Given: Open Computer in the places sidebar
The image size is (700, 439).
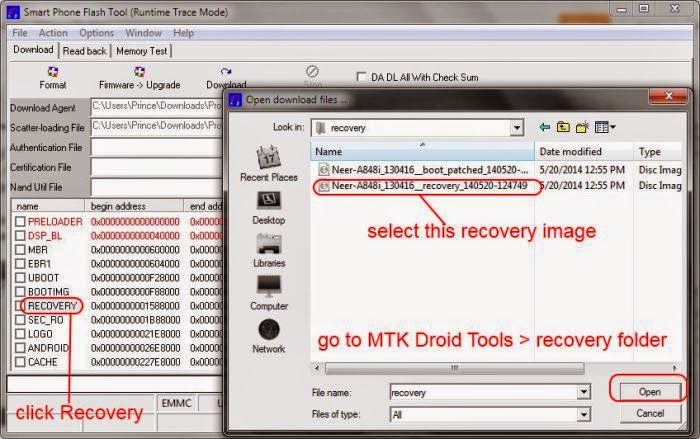Looking at the screenshot, I should [x=269, y=293].
